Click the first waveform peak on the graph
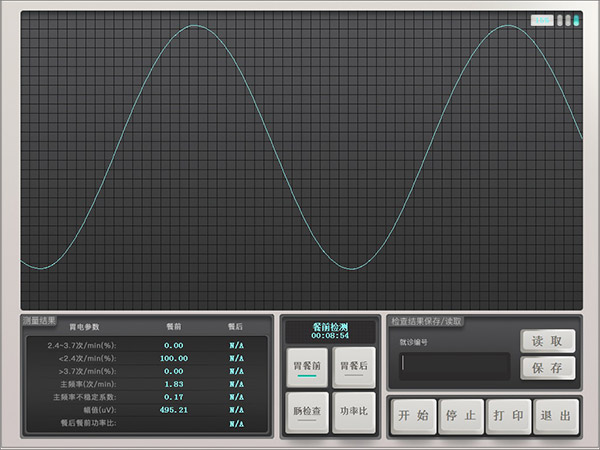This screenshot has height=450, width=600. (x=195, y=25)
